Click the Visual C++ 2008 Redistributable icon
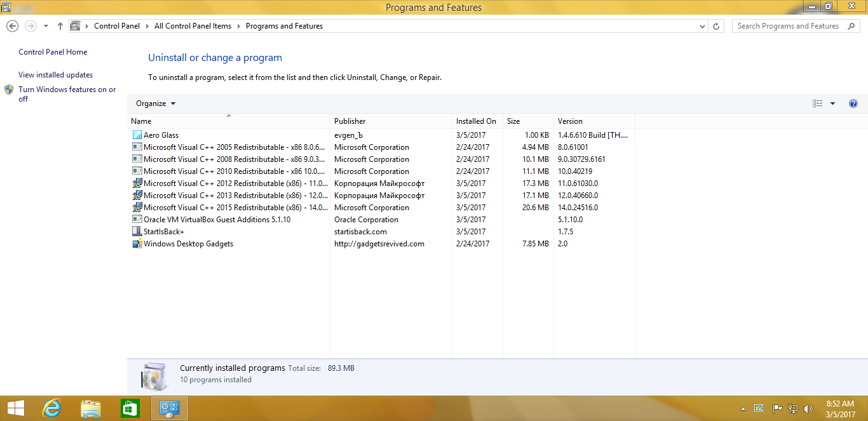 point(137,159)
